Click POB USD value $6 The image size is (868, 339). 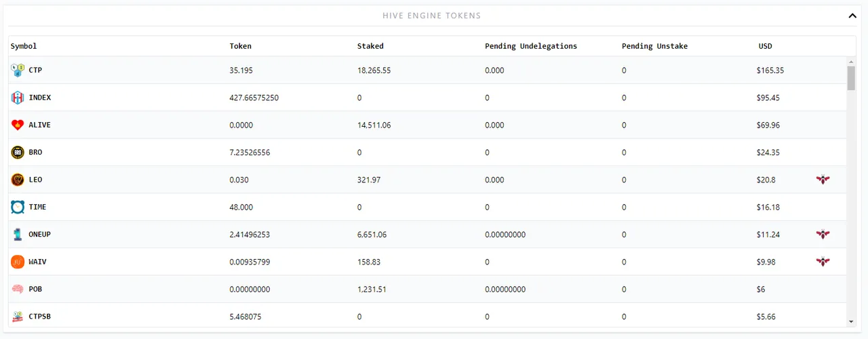[x=761, y=289]
